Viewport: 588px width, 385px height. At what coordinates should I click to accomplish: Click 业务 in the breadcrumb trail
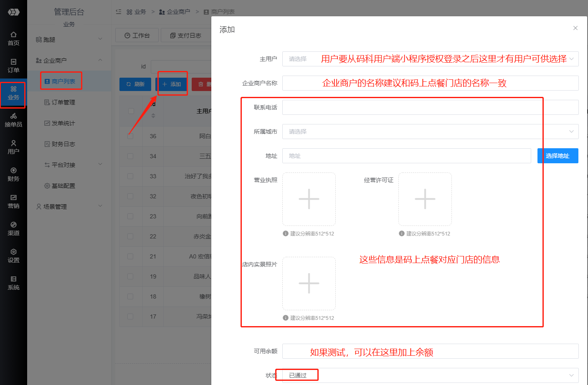[141, 12]
